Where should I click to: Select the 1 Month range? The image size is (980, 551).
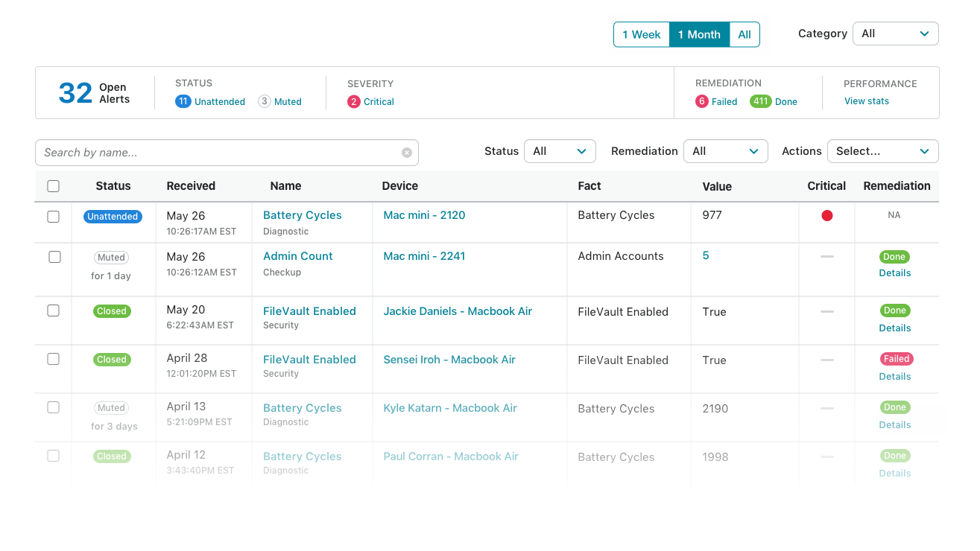click(699, 34)
